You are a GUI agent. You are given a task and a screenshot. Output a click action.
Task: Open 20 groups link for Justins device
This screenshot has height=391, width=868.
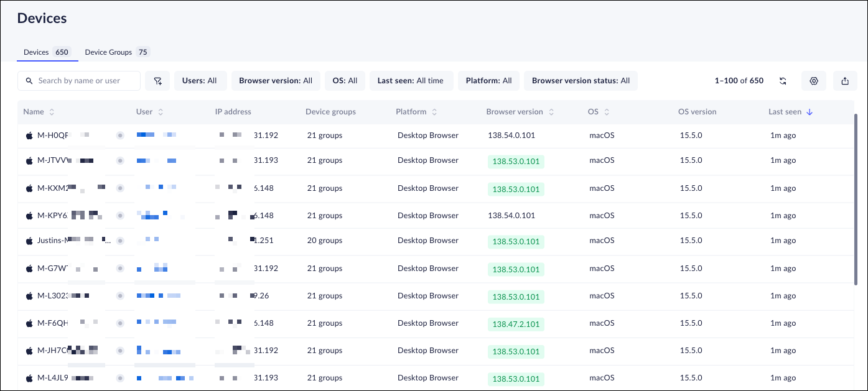[325, 241]
